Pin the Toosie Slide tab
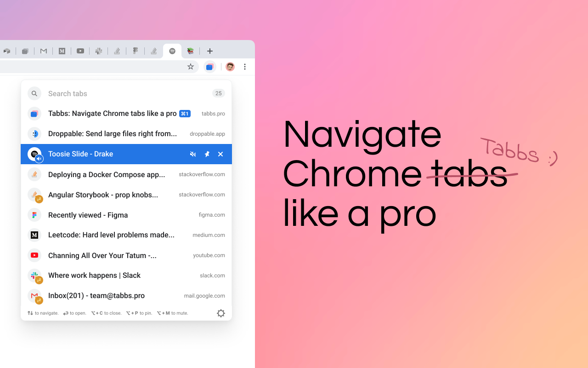The height and width of the screenshot is (368, 588). coord(207,154)
